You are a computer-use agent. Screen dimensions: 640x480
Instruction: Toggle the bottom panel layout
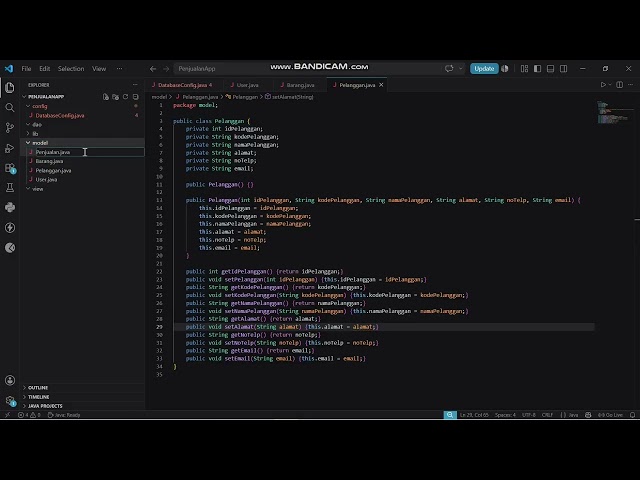click(551, 69)
